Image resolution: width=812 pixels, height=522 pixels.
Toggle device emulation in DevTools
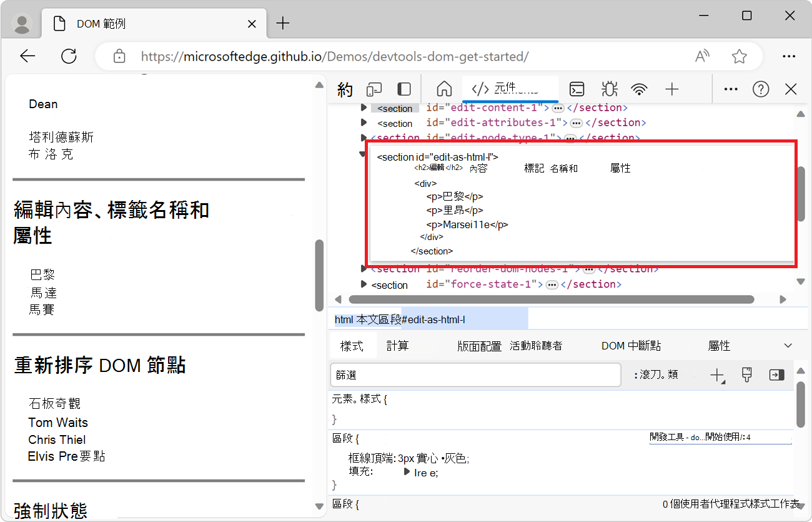click(x=374, y=89)
